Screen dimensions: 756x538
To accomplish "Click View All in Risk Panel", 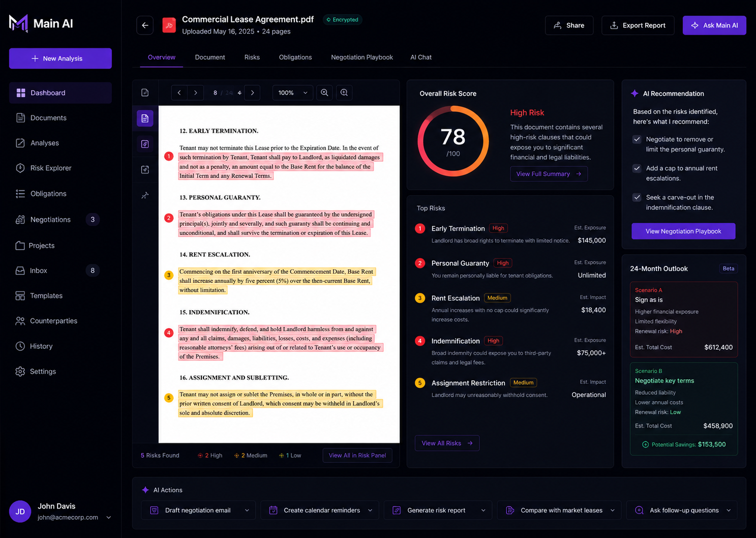I will 357,456.
